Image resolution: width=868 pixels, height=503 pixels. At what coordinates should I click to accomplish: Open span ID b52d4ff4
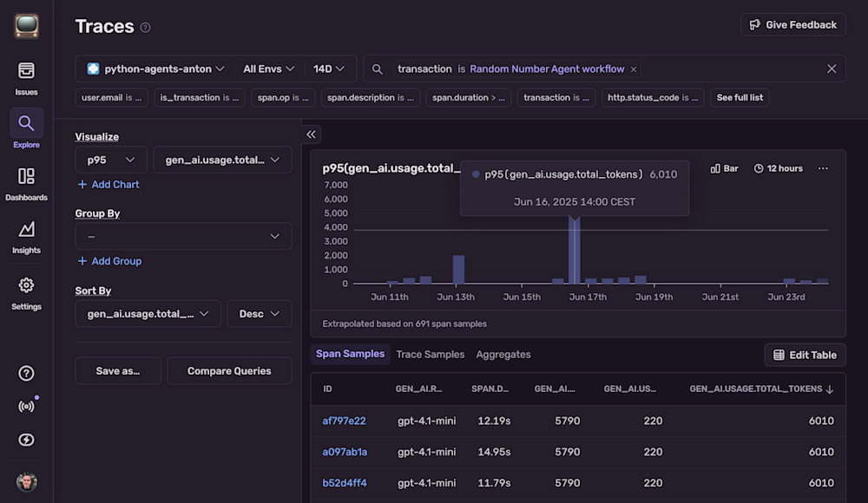coord(345,483)
